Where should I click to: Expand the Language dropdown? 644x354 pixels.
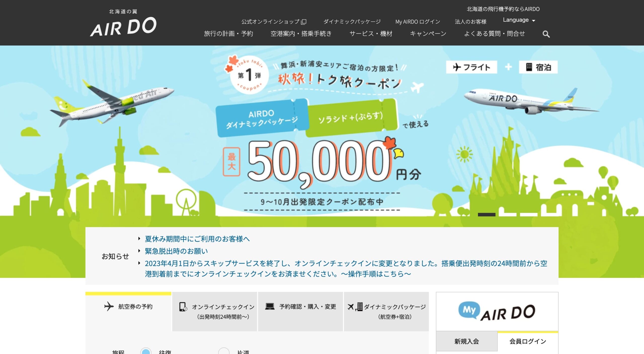pyautogui.click(x=519, y=20)
